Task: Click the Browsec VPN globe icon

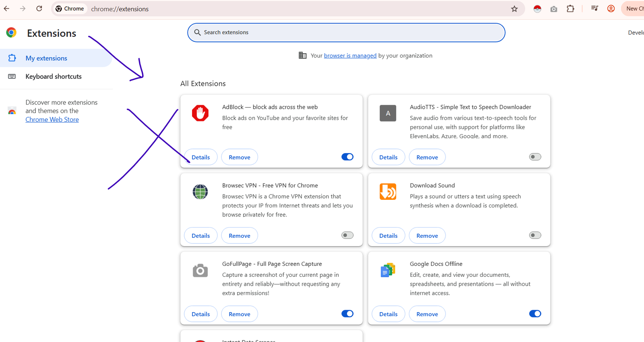Action: pyautogui.click(x=200, y=192)
